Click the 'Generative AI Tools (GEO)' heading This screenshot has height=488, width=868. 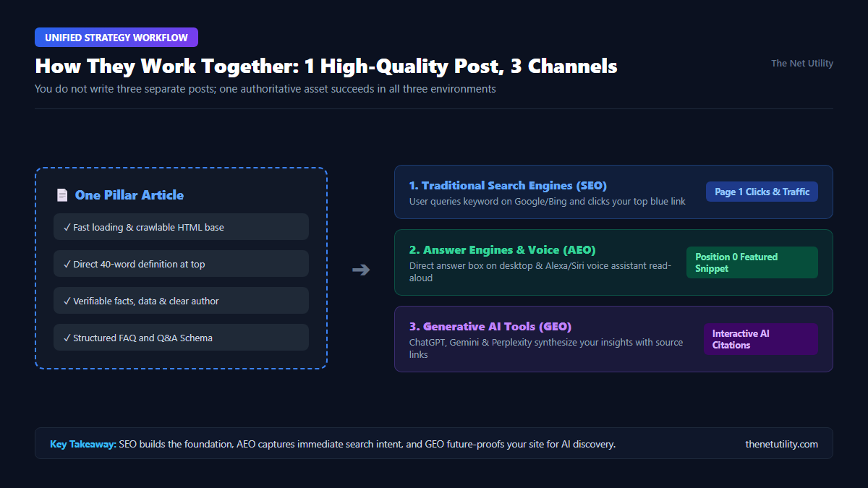[x=490, y=327]
